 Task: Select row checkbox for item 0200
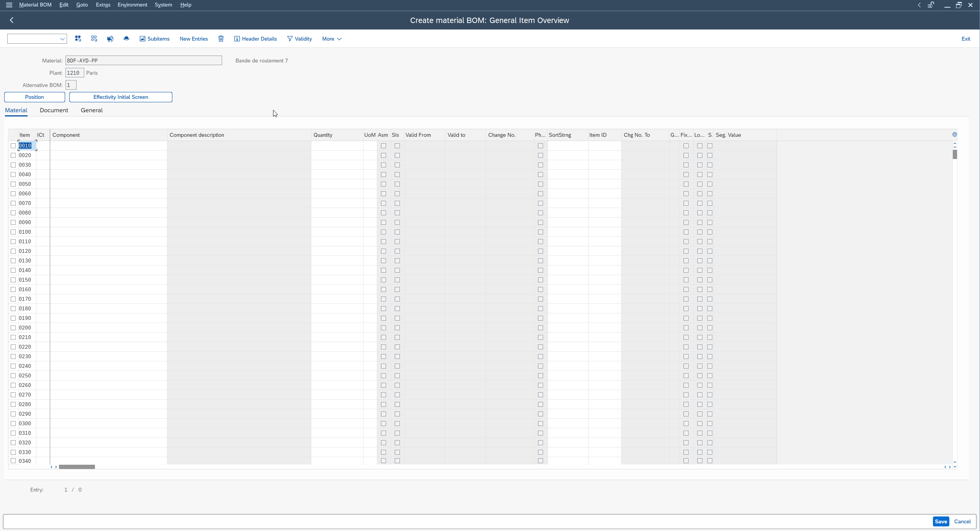click(x=13, y=328)
